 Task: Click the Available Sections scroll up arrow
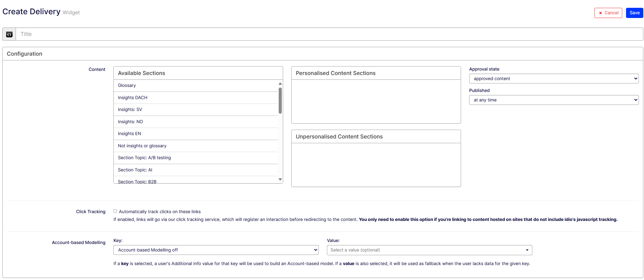[x=280, y=83]
